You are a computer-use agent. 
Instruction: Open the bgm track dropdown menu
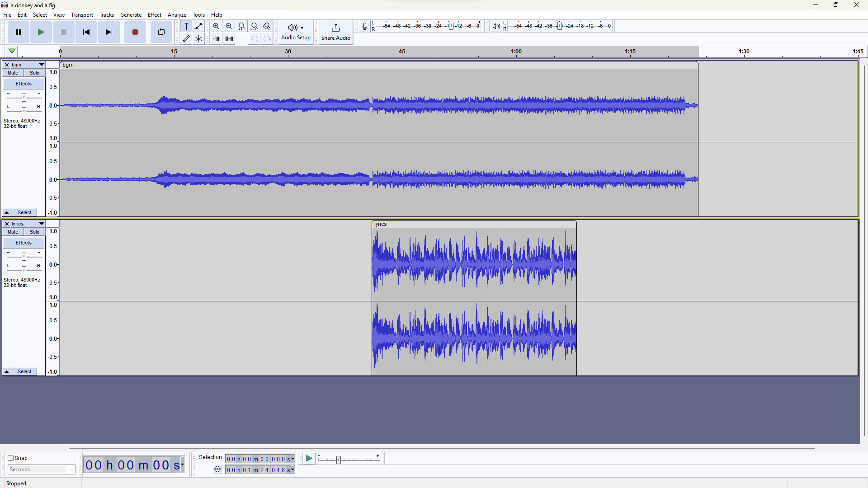coord(42,65)
